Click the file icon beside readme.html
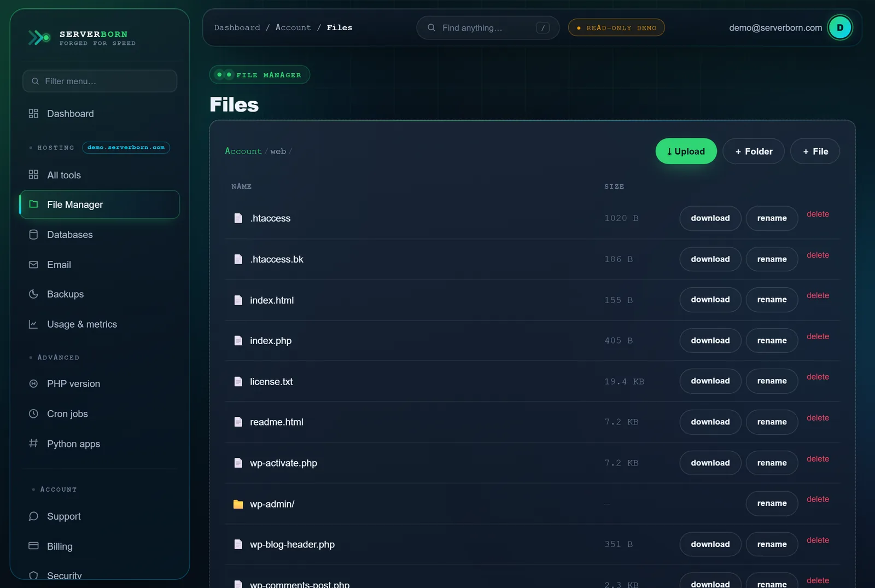875x588 pixels. coord(238,422)
